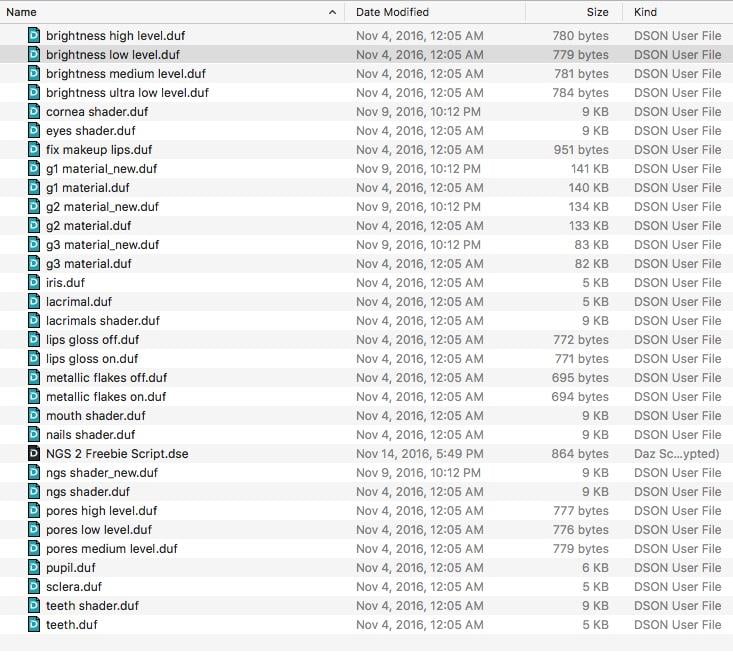Click the lips gloss on.duf icon

click(34, 359)
